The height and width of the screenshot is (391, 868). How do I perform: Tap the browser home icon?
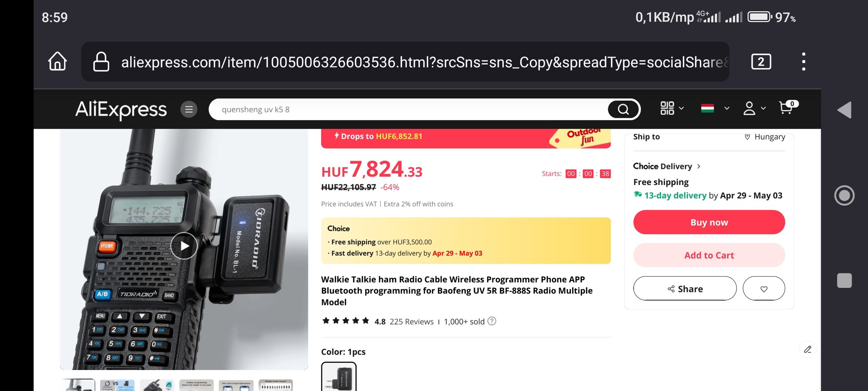tap(57, 62)
